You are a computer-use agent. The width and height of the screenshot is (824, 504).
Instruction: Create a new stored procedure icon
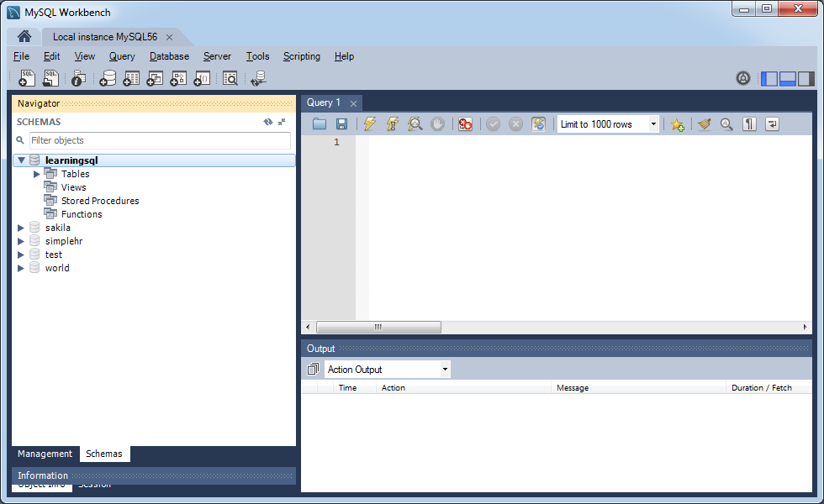178,78
